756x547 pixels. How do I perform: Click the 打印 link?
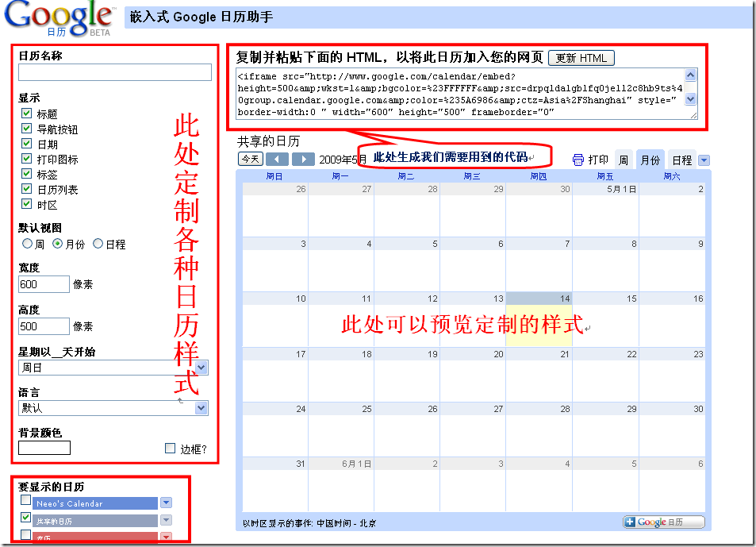click(x=598, y=160)
